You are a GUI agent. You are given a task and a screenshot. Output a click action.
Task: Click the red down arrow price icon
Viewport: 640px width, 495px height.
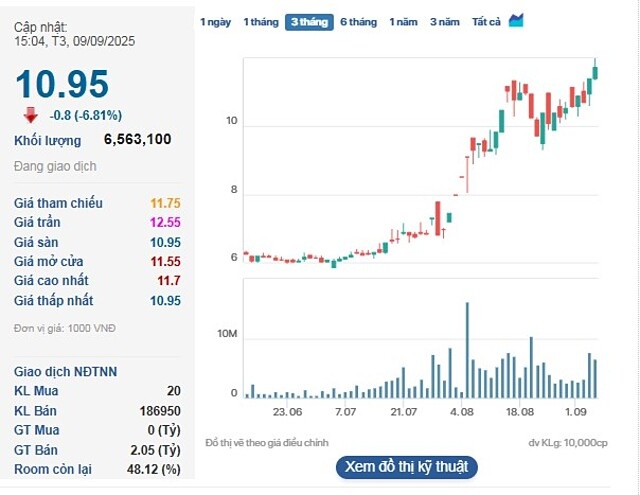pyautogui.click(x=31, y=115)
